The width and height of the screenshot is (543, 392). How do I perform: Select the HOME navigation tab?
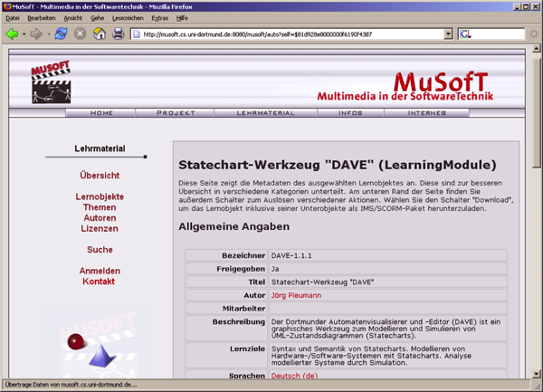click(x=101, y=113)
